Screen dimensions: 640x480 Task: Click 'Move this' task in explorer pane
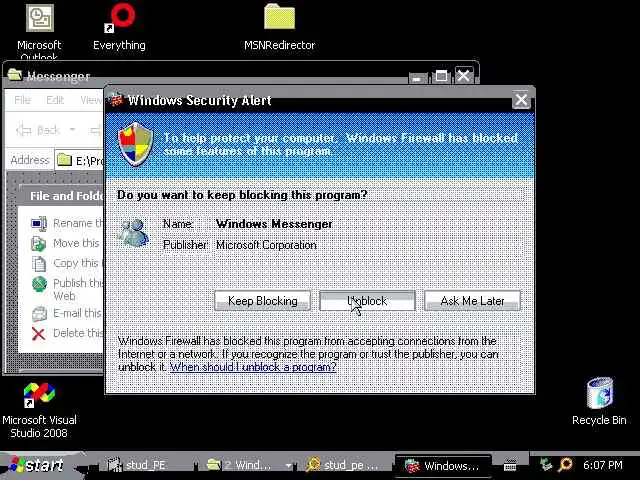[x=77, y=243]
